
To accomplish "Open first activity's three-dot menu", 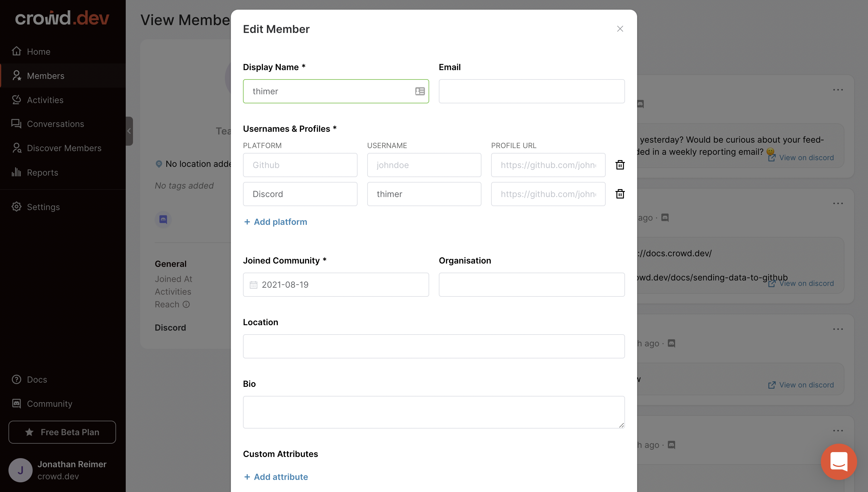I will click(838, 90).
